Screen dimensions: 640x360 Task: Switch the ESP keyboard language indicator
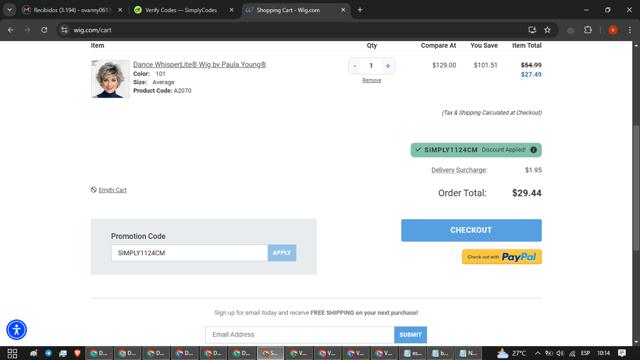585,353
